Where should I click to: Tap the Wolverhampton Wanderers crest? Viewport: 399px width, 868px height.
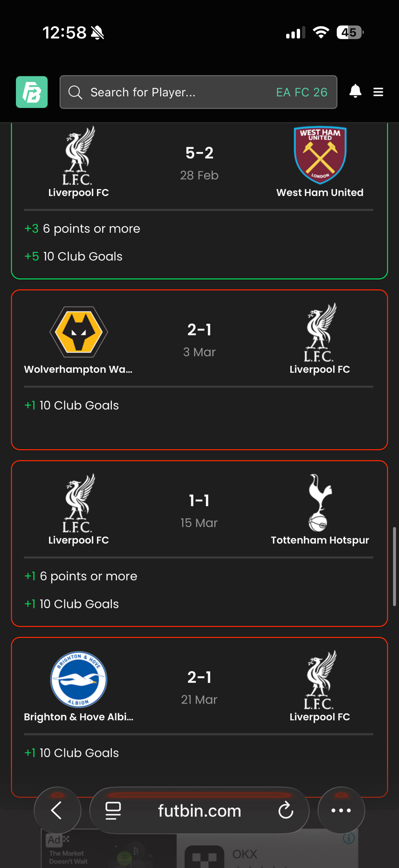[79, 332]
